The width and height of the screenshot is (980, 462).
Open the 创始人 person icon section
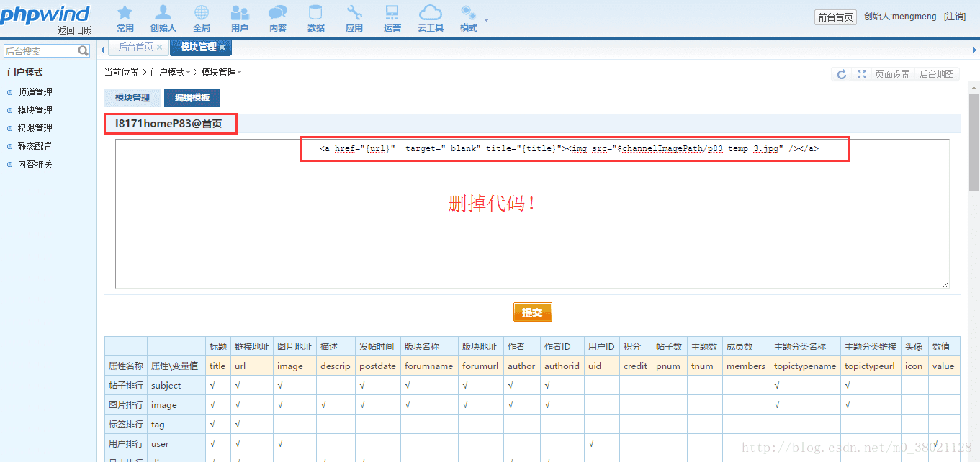click(163, 18)
